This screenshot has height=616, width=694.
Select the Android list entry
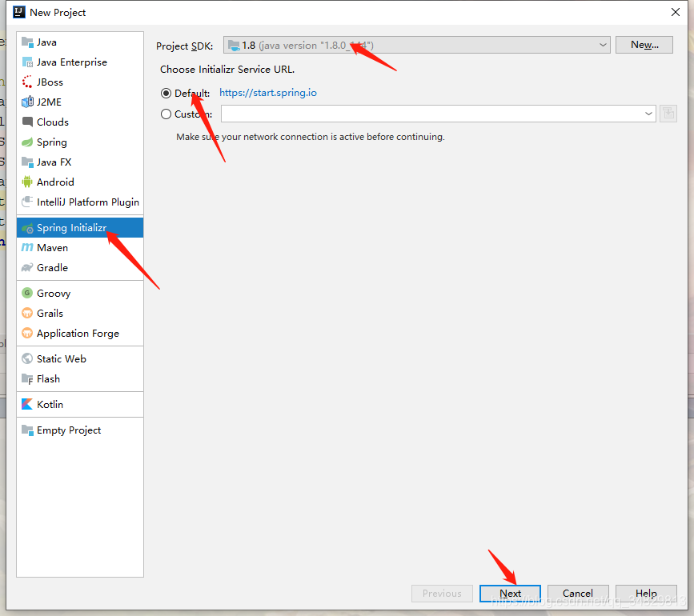(x=80, y=182)
